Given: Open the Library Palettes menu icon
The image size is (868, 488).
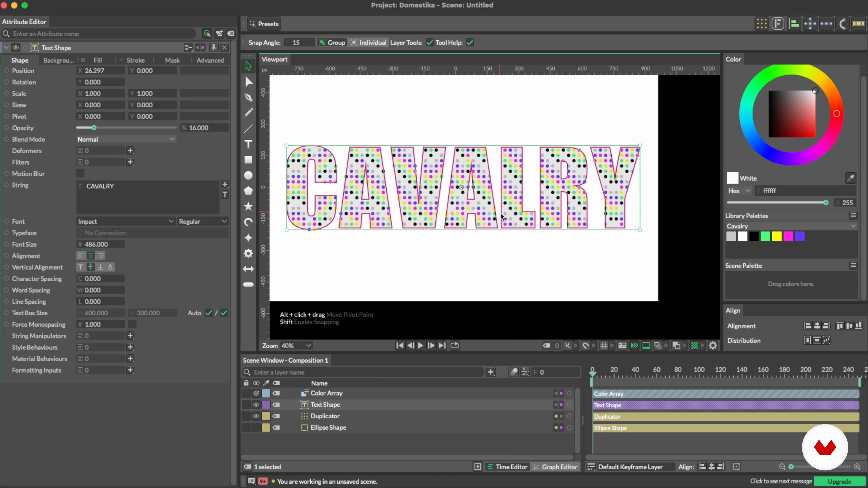Looking at the screenshot, I should [853, 216].
